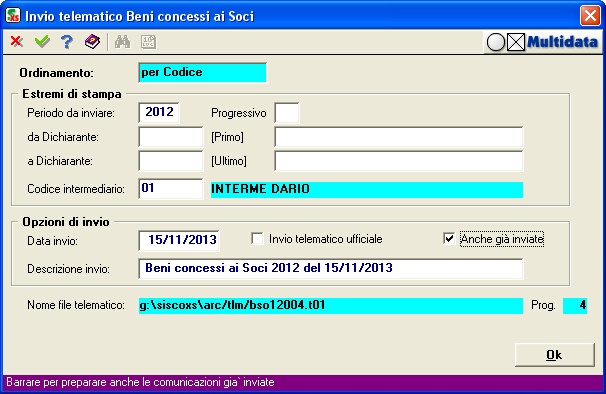Click the Periodo da inviare 2012 field

tap(159, 113)
